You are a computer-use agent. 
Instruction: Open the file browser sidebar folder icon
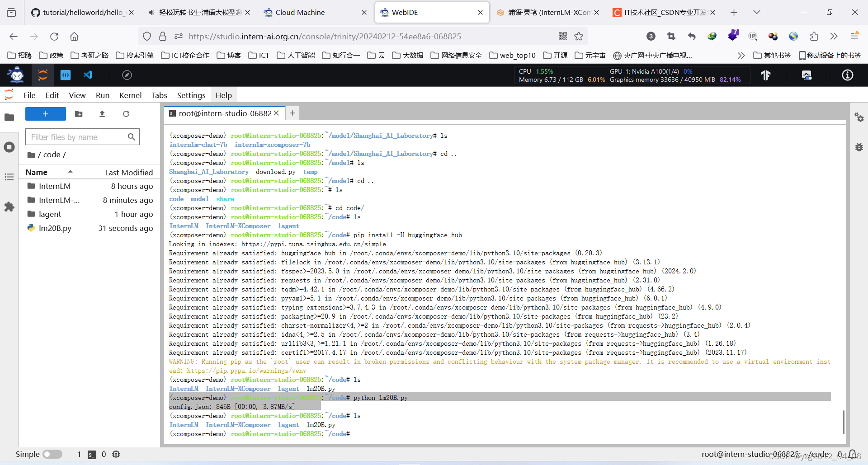[x=9, y=117]
